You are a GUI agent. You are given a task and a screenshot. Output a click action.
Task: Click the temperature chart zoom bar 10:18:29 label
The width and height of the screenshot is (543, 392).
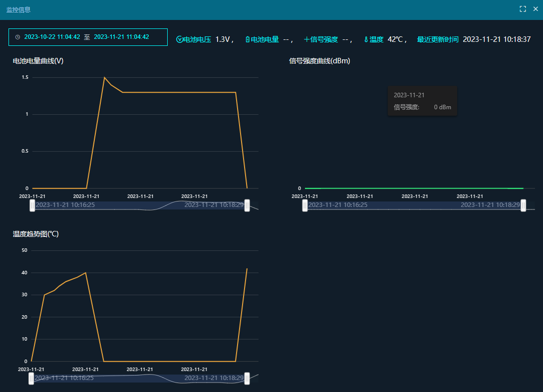[x=214, y=378]
